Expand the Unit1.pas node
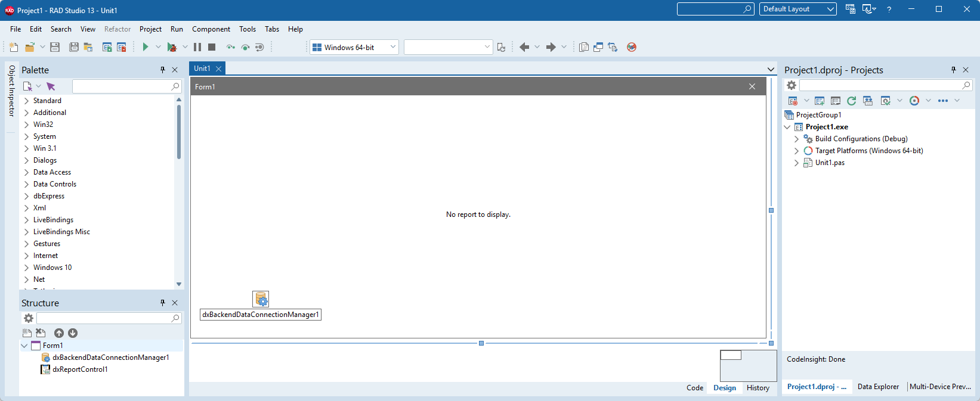The height and width of the screenshot is (401, 980). click(x=796, y=163)
